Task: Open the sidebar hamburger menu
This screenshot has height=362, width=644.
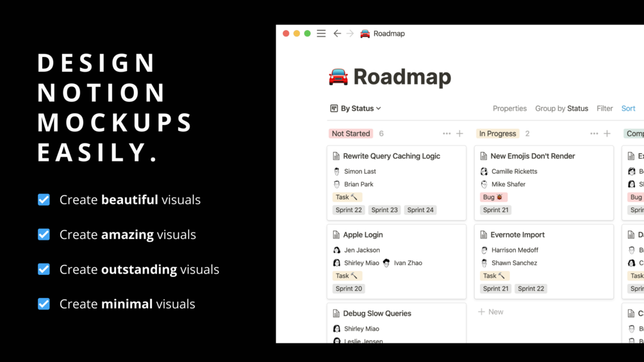Action: tap(321, 34)
